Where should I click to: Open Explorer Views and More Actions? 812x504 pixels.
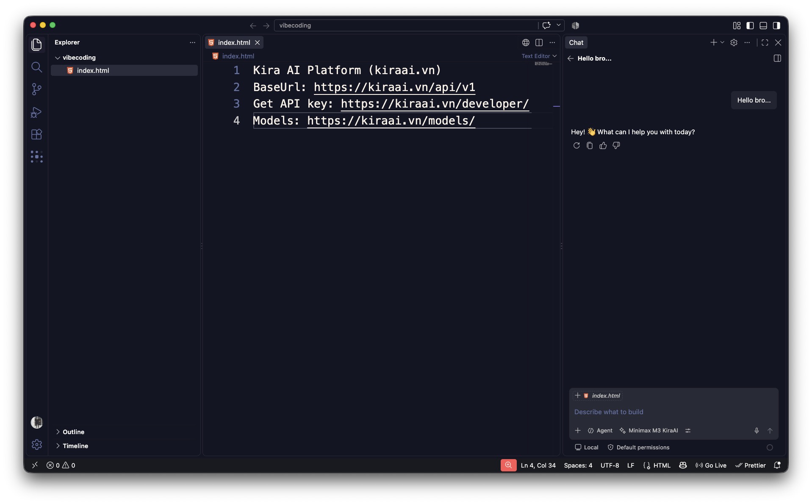[192, 42]
